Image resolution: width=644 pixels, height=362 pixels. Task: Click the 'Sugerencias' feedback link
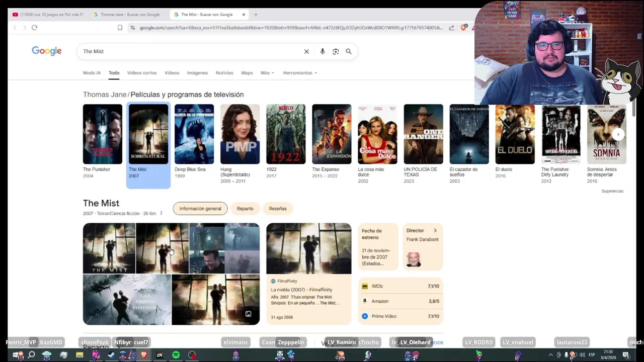point(612,191)
